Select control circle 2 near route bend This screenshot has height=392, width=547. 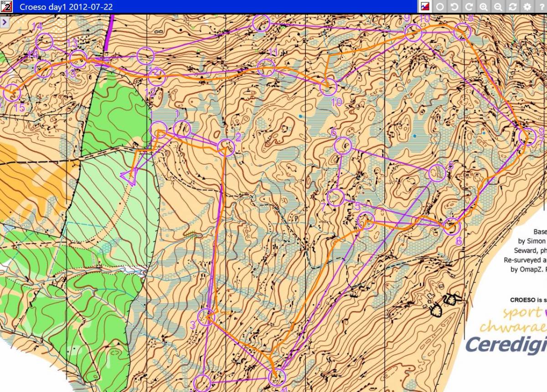(226, 148)
